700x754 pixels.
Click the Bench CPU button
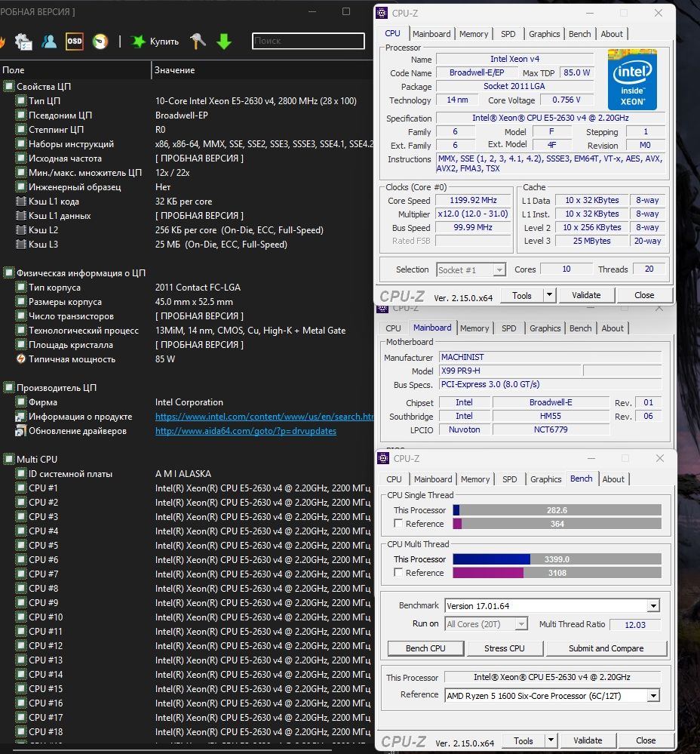click(425, 648)
